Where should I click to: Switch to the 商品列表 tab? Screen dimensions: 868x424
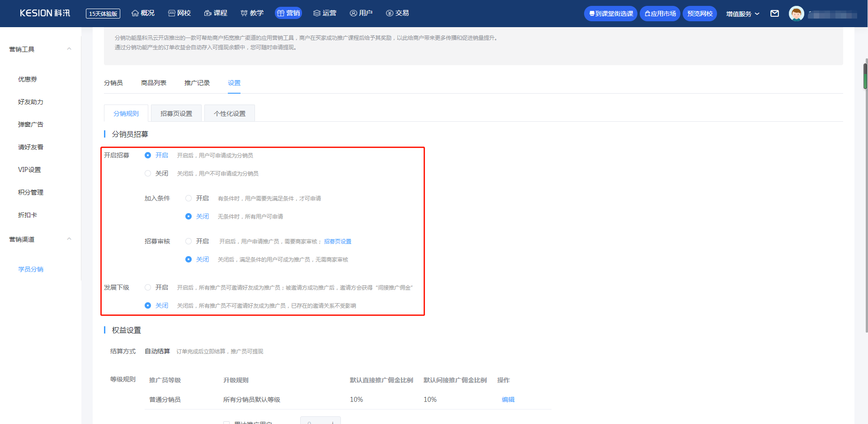coord(154,83)
